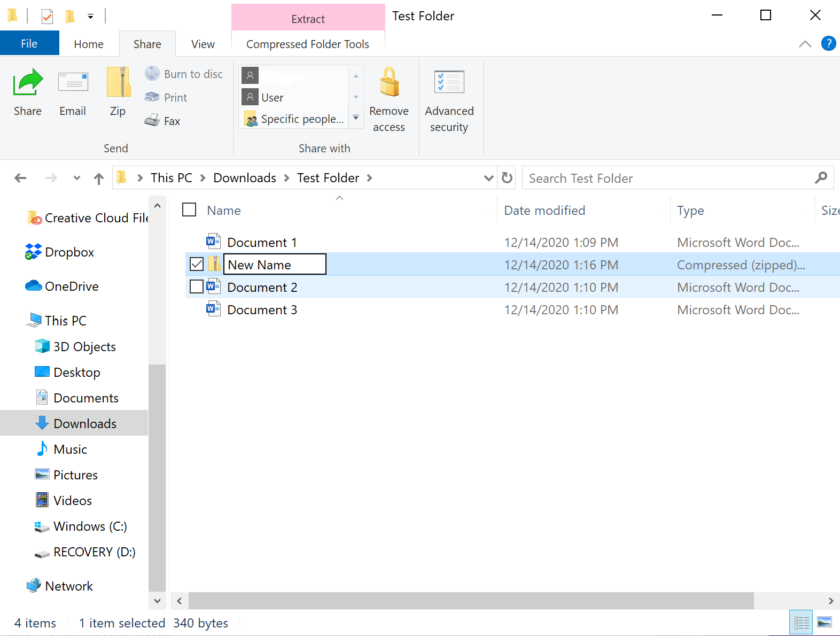Select the Document 3 file
Viewport: 840px width, 636px height.
[262, 310]
